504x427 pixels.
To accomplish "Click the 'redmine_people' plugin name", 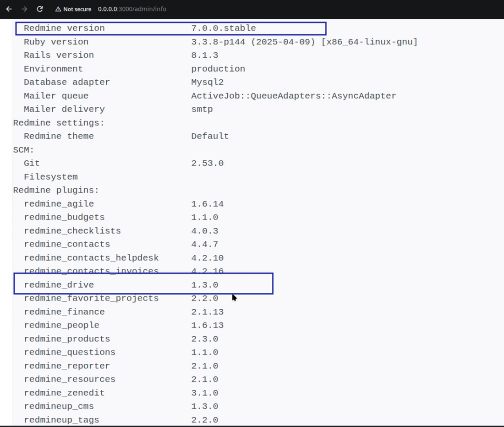I will coord(61,325).
